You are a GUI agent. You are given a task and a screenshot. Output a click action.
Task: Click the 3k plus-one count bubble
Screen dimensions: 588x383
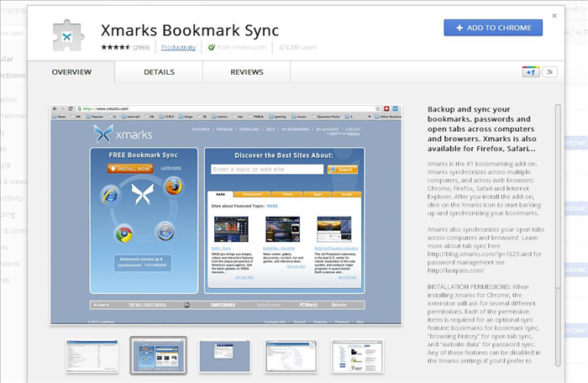click(549, 72)
